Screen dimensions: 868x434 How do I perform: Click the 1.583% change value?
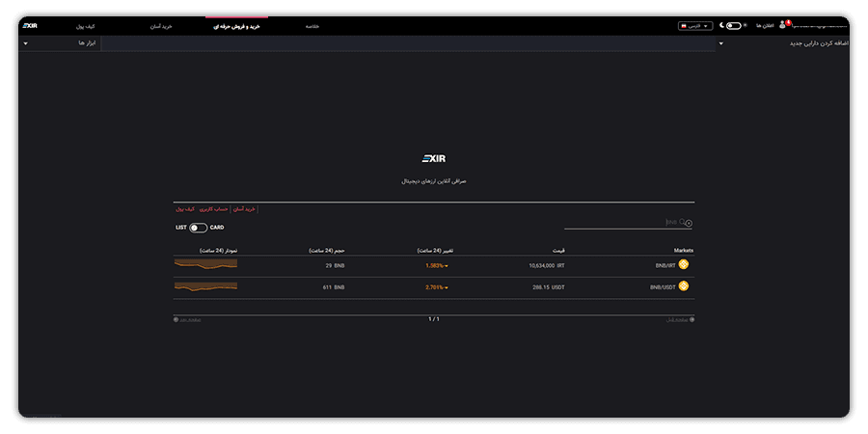437,266
